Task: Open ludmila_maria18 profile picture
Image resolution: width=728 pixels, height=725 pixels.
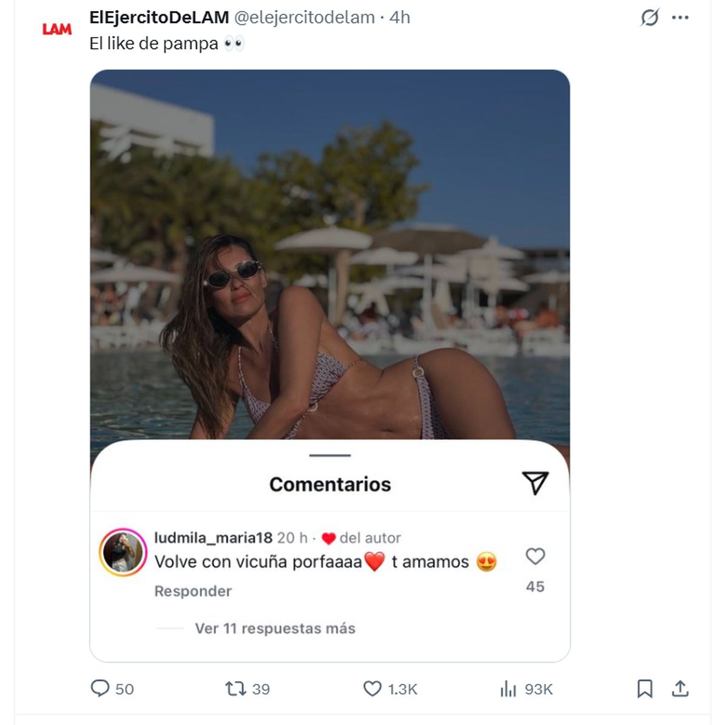Action: point(123,552)
